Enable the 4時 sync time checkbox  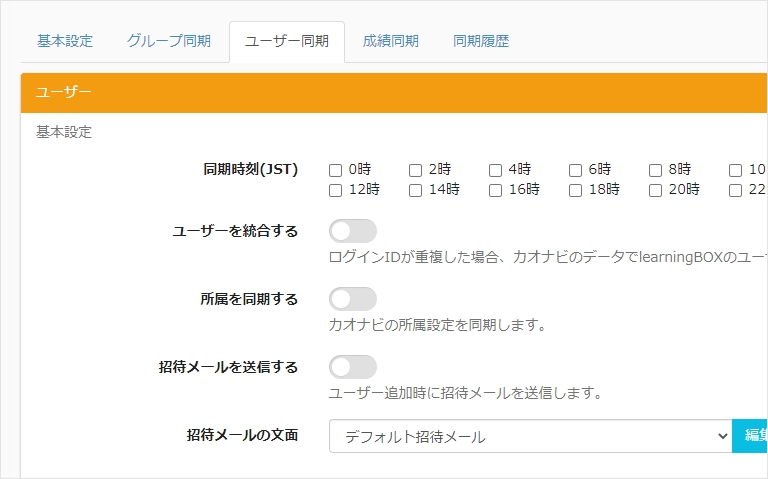(496, 170)
